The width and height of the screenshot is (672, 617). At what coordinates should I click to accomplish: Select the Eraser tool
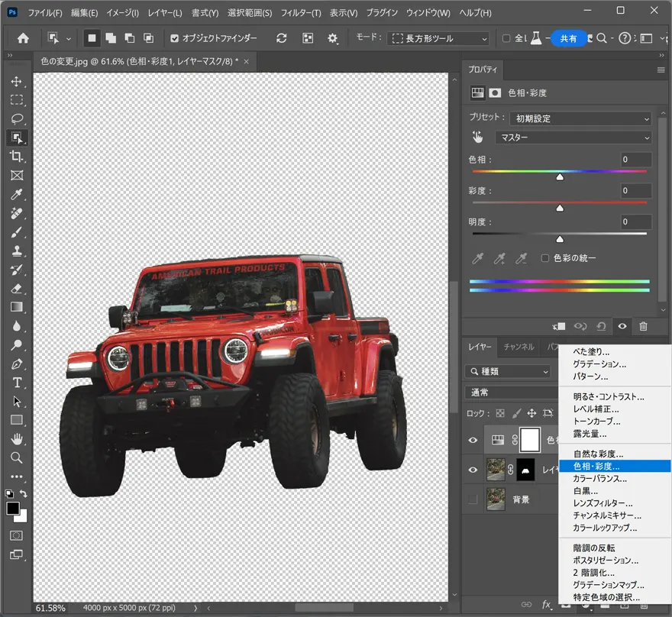(17, 289)
